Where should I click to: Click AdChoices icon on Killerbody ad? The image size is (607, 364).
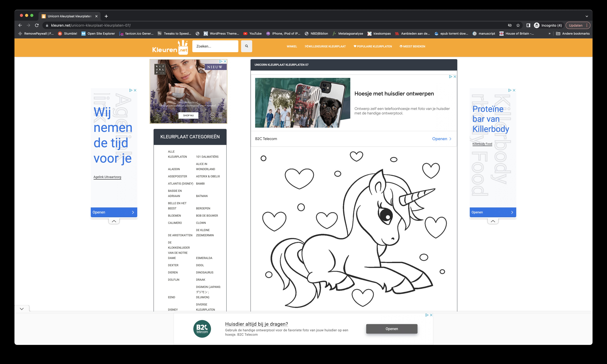(x=510, y=90)
